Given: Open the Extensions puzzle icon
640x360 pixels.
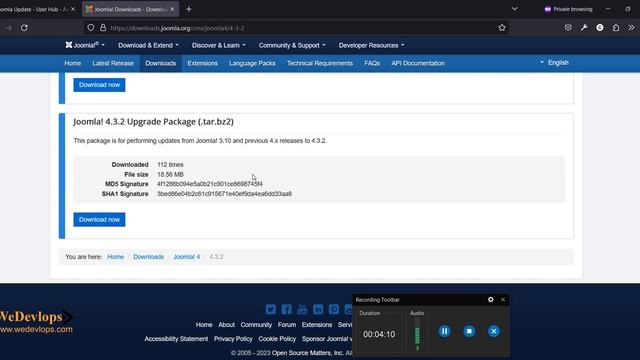Looking at the screenshot, I should 616,28.
